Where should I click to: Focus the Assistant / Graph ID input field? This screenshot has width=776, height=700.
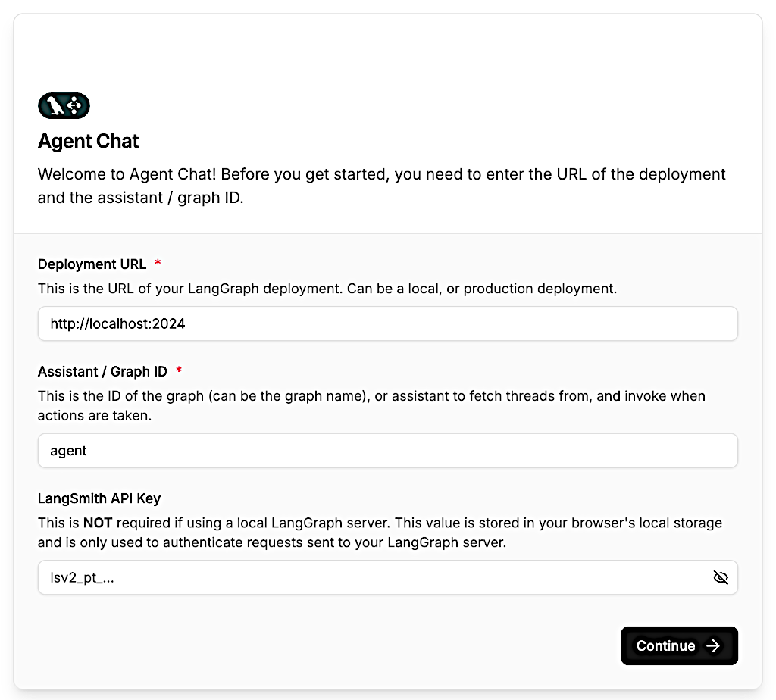click(x=387, y=451)
